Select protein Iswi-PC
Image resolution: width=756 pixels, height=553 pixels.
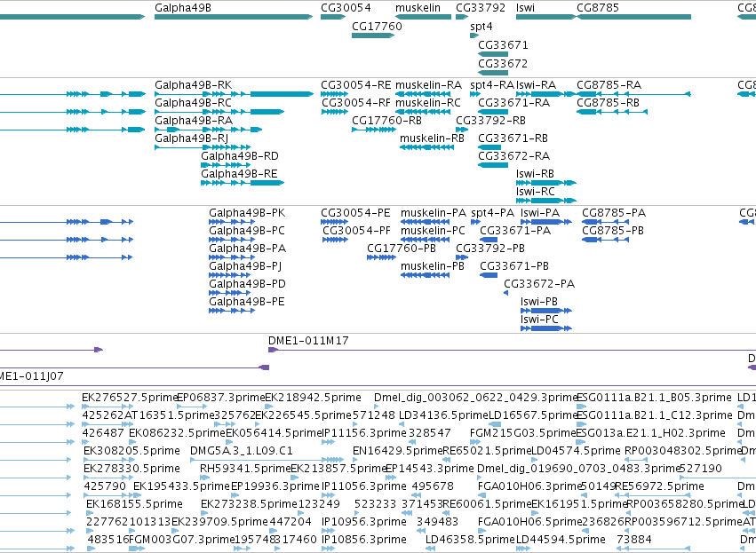click(539, 320)
